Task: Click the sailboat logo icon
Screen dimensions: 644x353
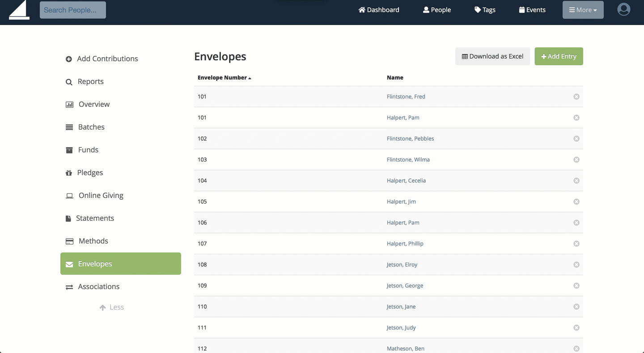Action: (19, 10)
